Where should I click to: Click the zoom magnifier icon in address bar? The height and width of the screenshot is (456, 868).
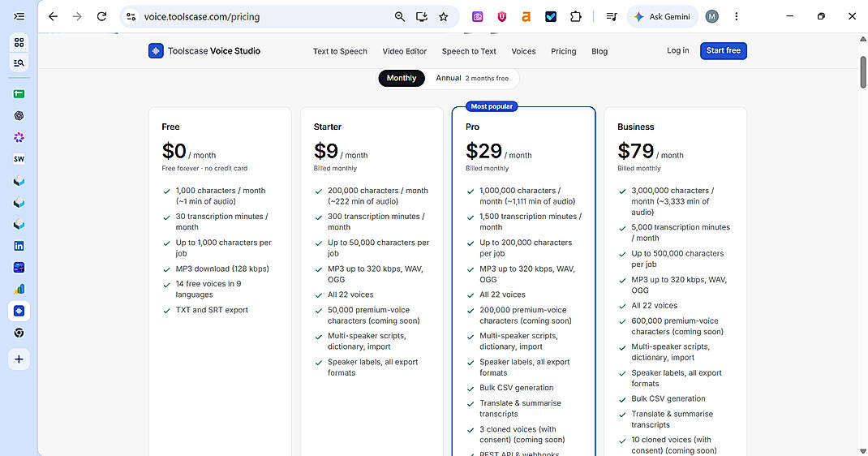(400, 16)
